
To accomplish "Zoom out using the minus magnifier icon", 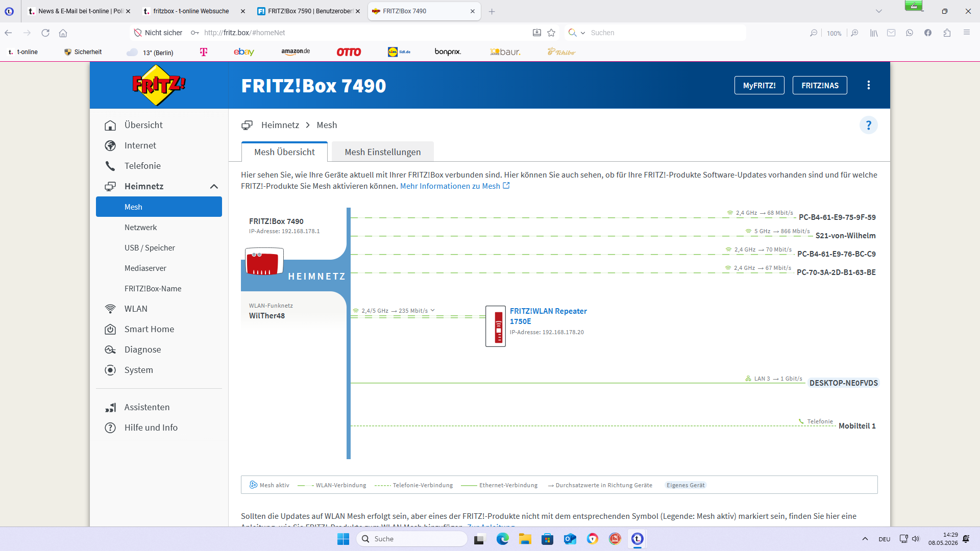I will pos(814,33).
